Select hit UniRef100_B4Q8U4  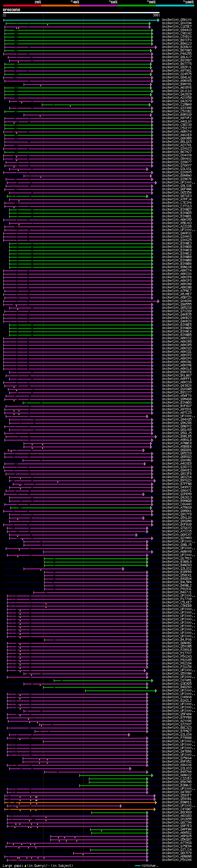click(x=177, y=579)
